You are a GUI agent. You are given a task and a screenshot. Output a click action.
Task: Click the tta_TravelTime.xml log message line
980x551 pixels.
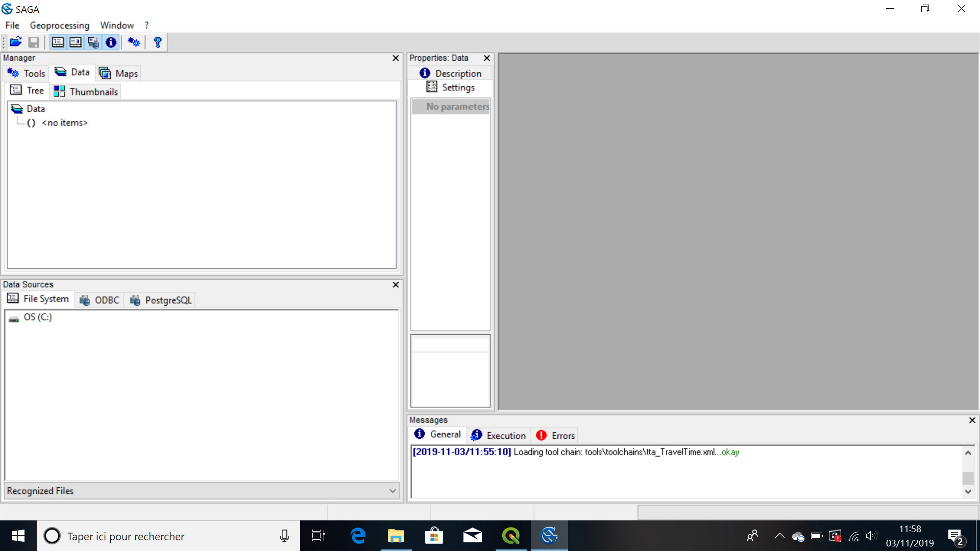[x=576, y=452]
